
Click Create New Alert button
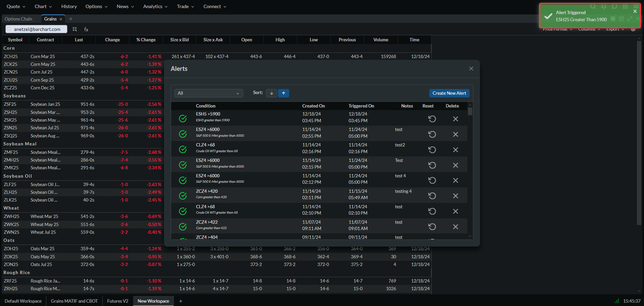tap(449, 93)
